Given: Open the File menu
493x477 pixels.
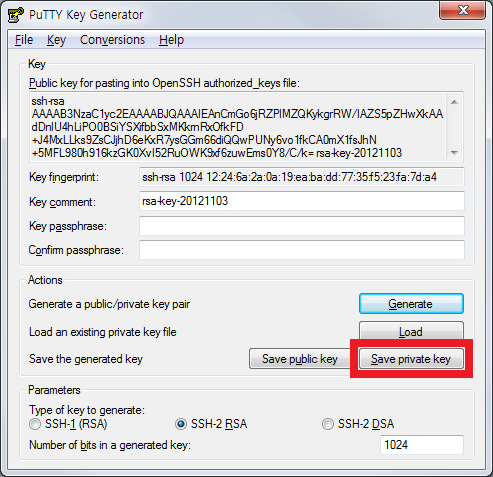Looking at the screenshot, I should pos(24,40).
